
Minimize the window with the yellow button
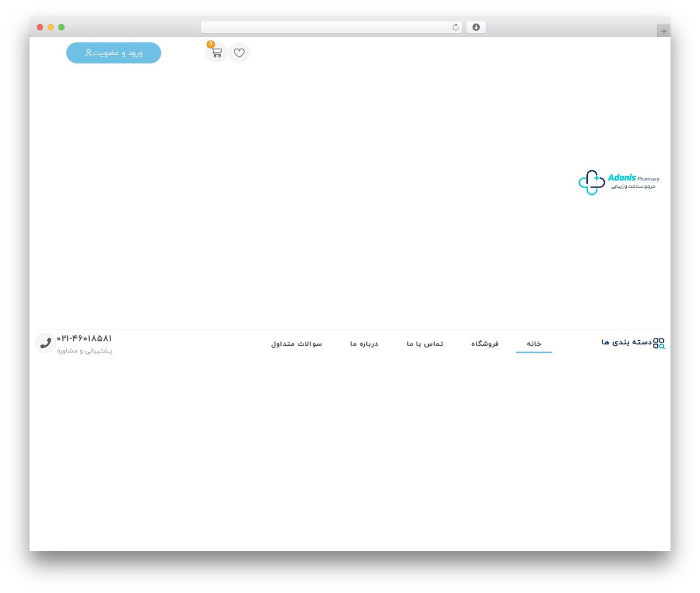(50, 27)
